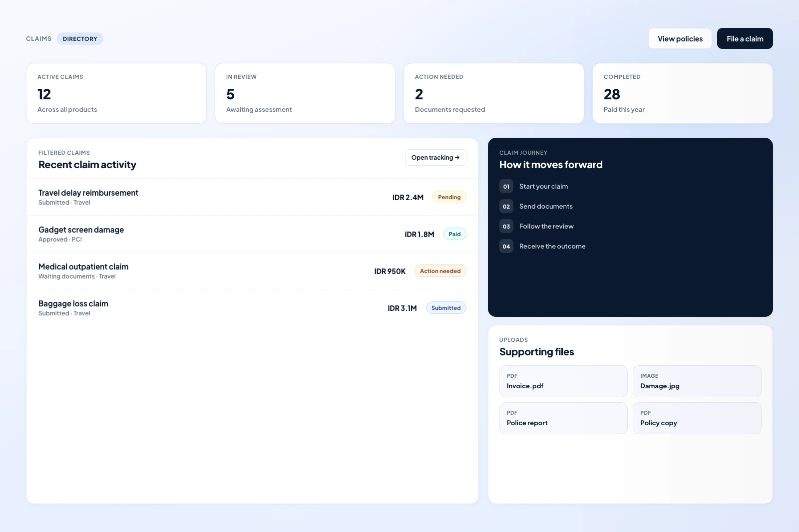Select the IDR 2.4M amount
The image size is (799, 532).
click(x=407, y=197)
